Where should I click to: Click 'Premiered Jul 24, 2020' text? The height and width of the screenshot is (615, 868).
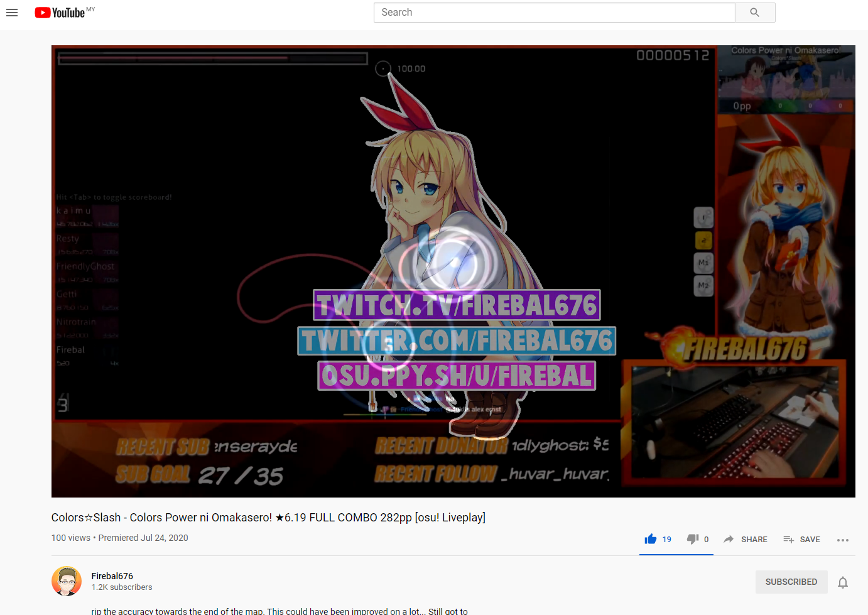point(143,538)
